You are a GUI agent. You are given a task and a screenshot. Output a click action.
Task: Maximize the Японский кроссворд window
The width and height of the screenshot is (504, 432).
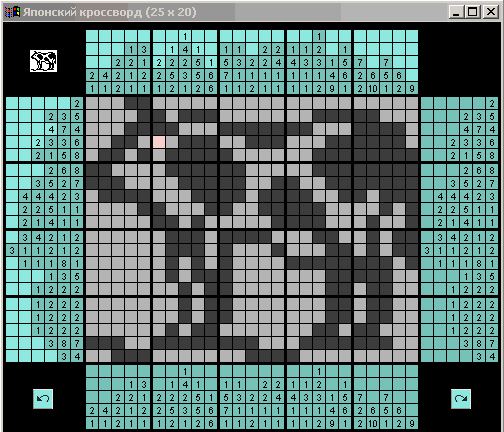tap(473, 12)
